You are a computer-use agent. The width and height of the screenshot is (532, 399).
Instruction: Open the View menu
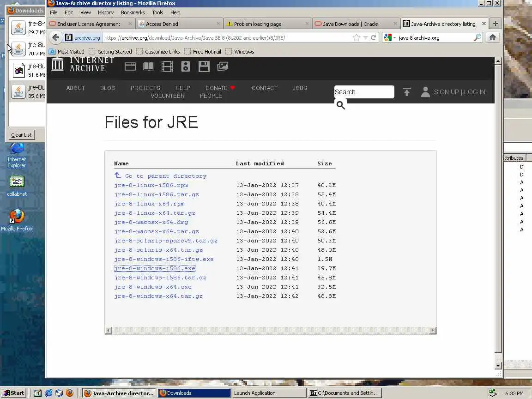pos(85,12)
